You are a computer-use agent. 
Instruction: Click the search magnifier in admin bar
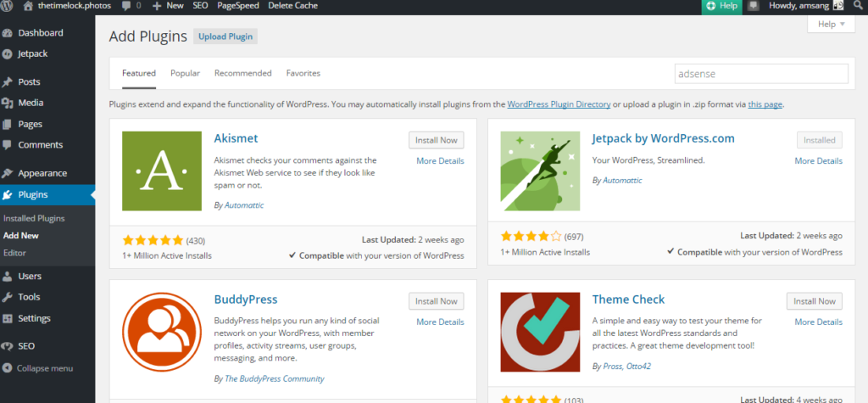[x=860, y=6]
